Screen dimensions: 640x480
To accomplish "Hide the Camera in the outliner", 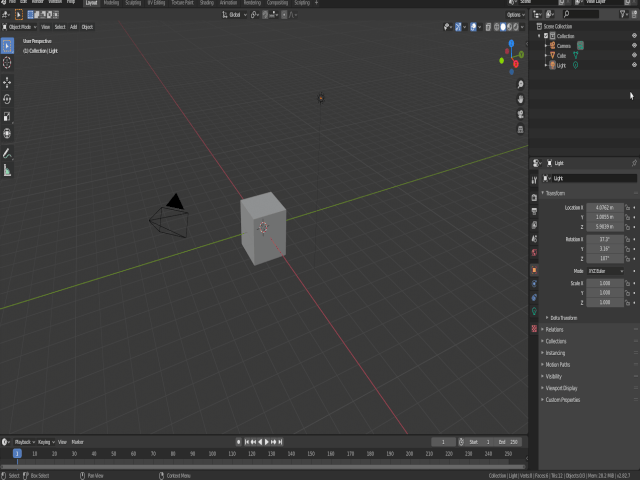I will pyautogui.click(x=634, y=46).
